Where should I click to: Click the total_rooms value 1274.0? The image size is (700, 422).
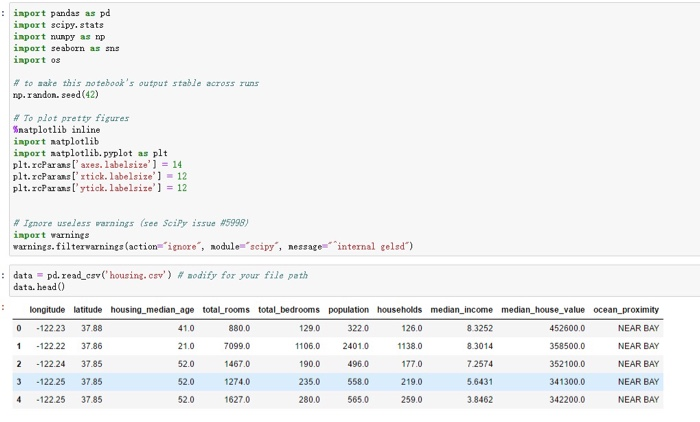(237, 382)
